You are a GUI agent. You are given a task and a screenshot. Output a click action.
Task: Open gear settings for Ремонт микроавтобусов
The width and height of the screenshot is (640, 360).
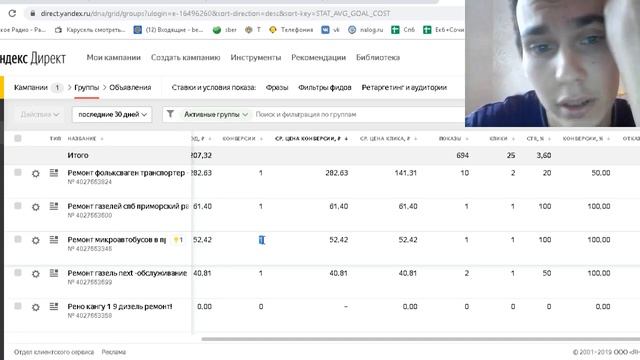(x=36, y=241)
